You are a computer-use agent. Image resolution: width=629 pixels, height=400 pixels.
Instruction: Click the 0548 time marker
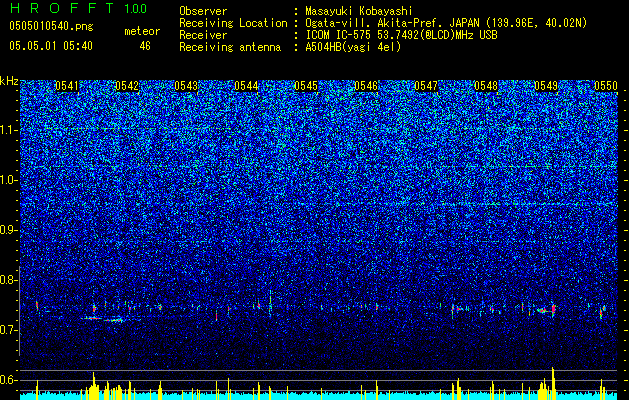486,86
